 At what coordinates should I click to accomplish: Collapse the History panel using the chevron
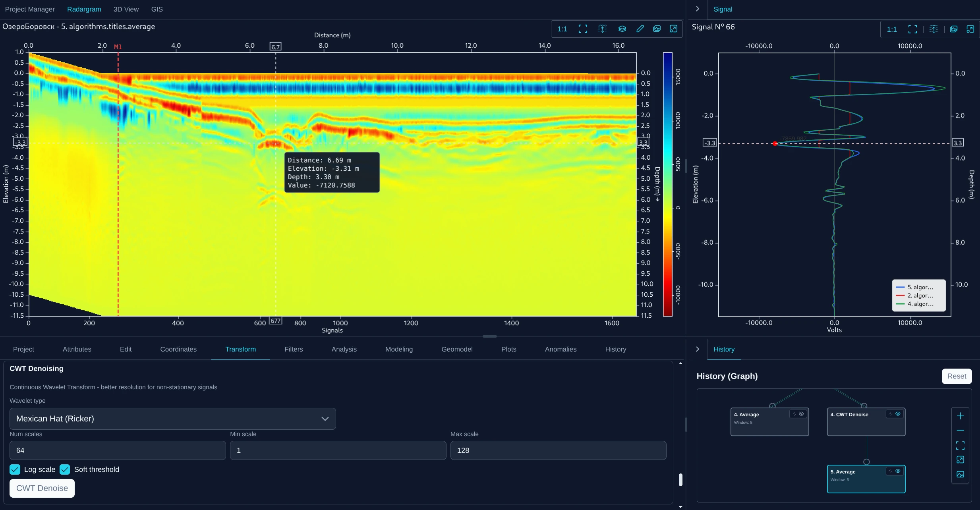697,349
